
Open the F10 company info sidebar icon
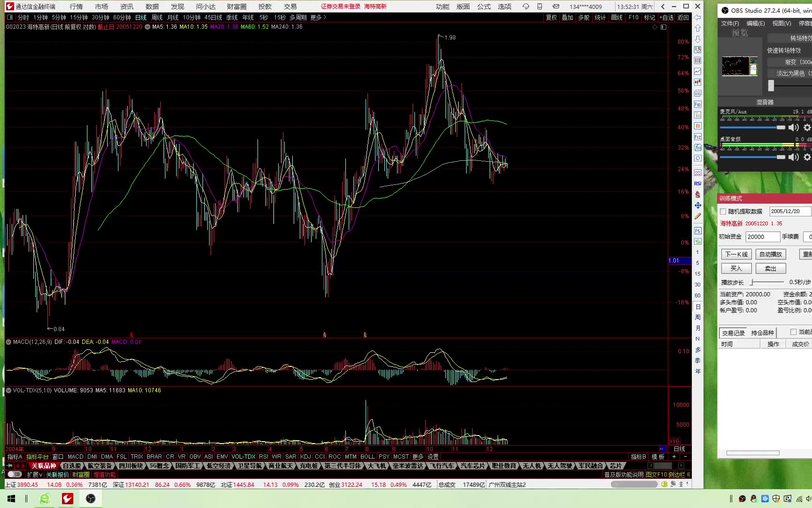(698, 104)
